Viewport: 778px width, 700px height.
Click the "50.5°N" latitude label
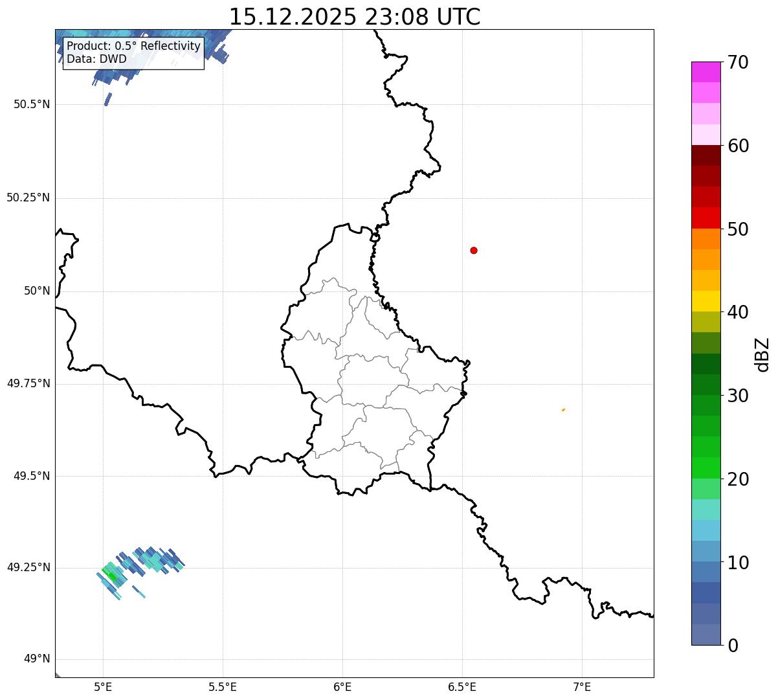pos(32,104)
